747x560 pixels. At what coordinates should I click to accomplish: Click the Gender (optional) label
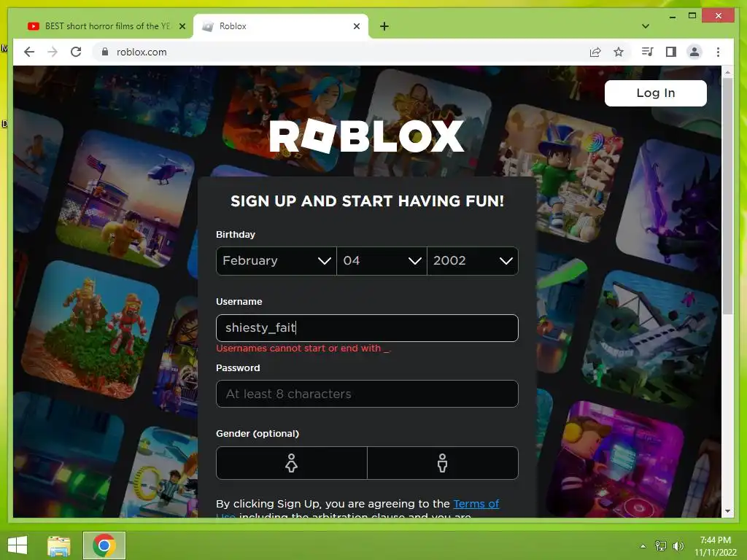pyautogui.click(x=258, y=433)
